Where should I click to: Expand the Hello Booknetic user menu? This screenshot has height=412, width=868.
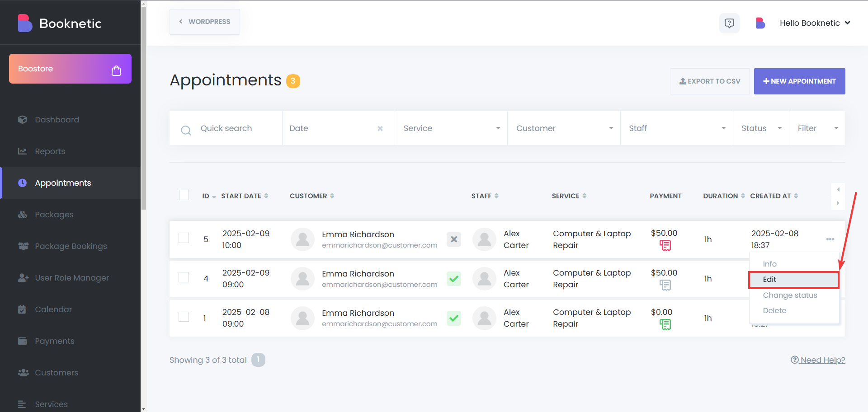click(815, 23)
